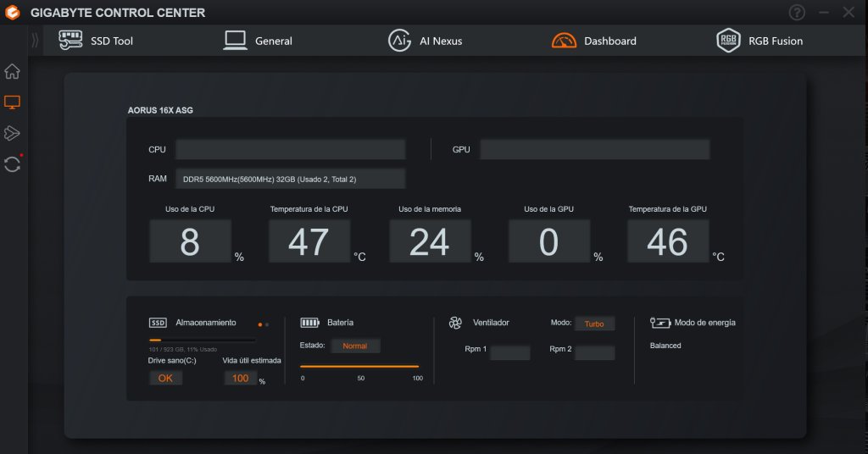Click the 100 estimated life value
This screenshot has width=868, height=454.
pos(240,379)
